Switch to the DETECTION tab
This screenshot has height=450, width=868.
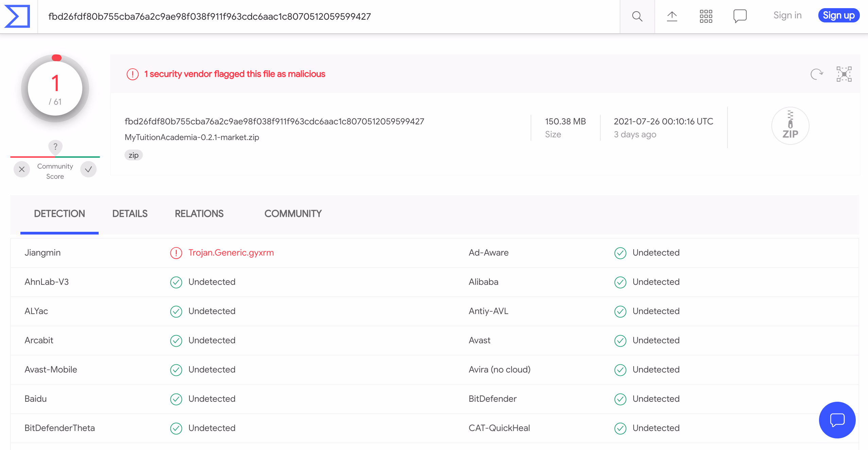60,214
